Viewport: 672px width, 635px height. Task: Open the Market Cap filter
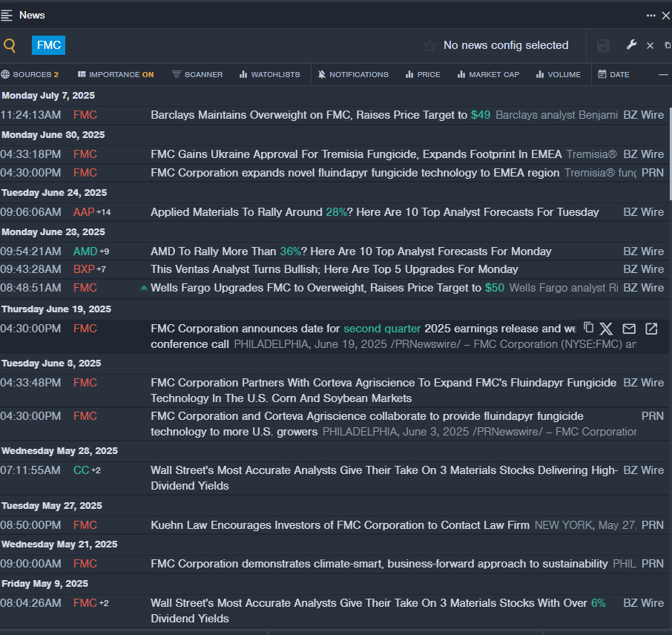(x=488, y=75)
